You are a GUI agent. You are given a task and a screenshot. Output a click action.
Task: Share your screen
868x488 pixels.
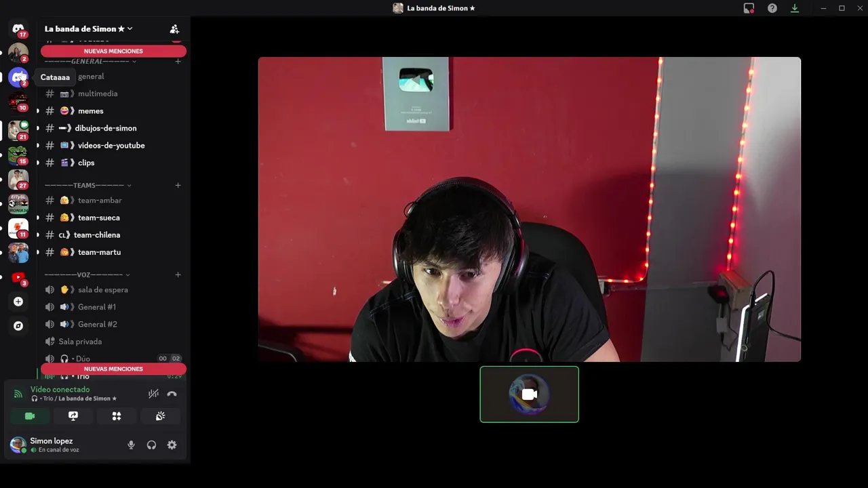(73, 416)
